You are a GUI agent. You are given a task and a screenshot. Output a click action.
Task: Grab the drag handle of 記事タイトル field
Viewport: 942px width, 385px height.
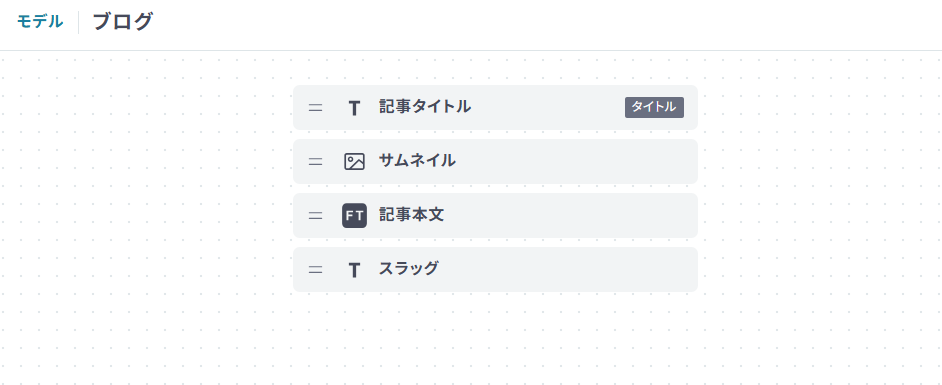315,108
